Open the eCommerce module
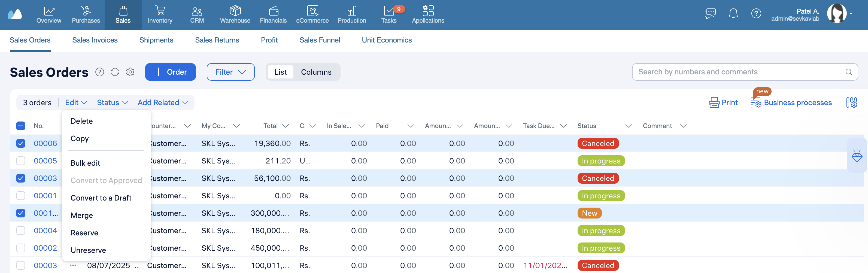Screen dimensions: 868x273 pos(312,15)
